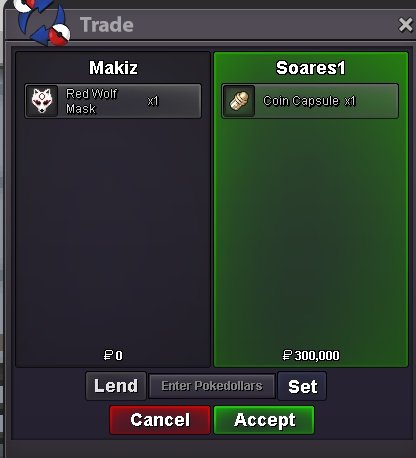Click the Red Wolf Mask item icon
416x458 pixels.
coord(42,101)
